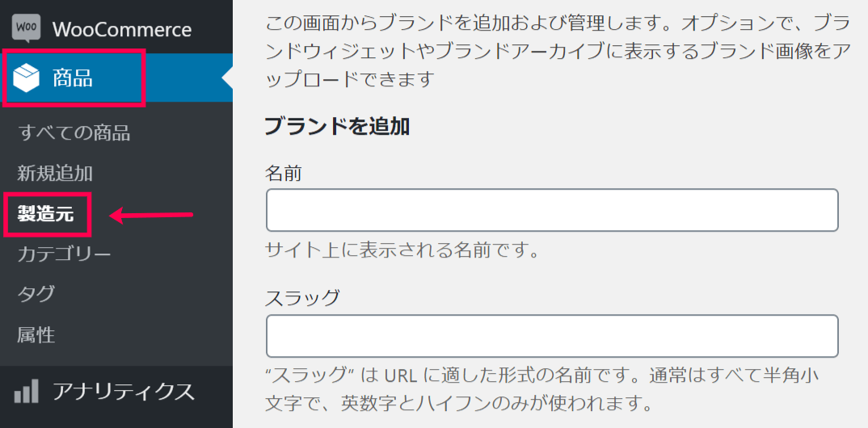Select the 商品 menu text
The width and height of the screenshot is (868, 428).
tap(73, 78)
